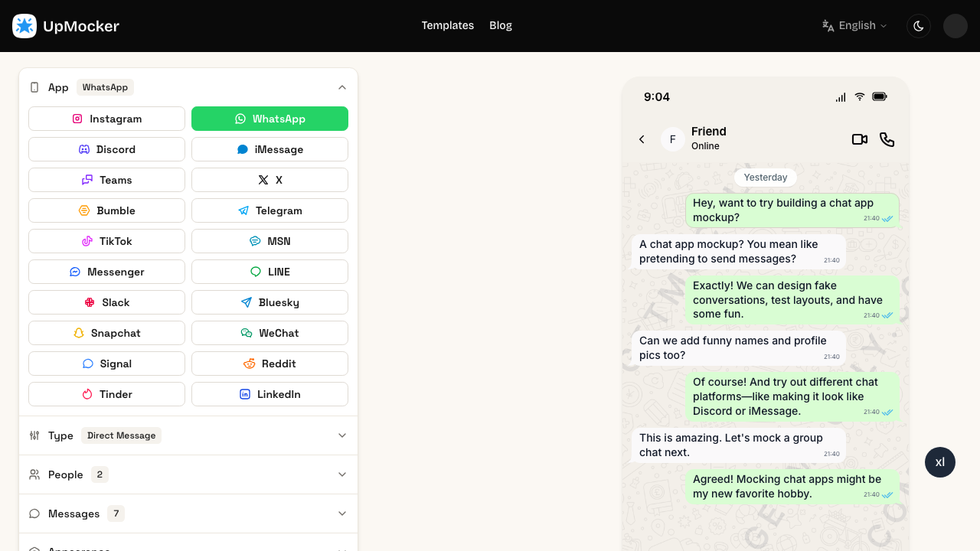Switch the mockup to iMessage
The image size is (980, 551).
269,149
